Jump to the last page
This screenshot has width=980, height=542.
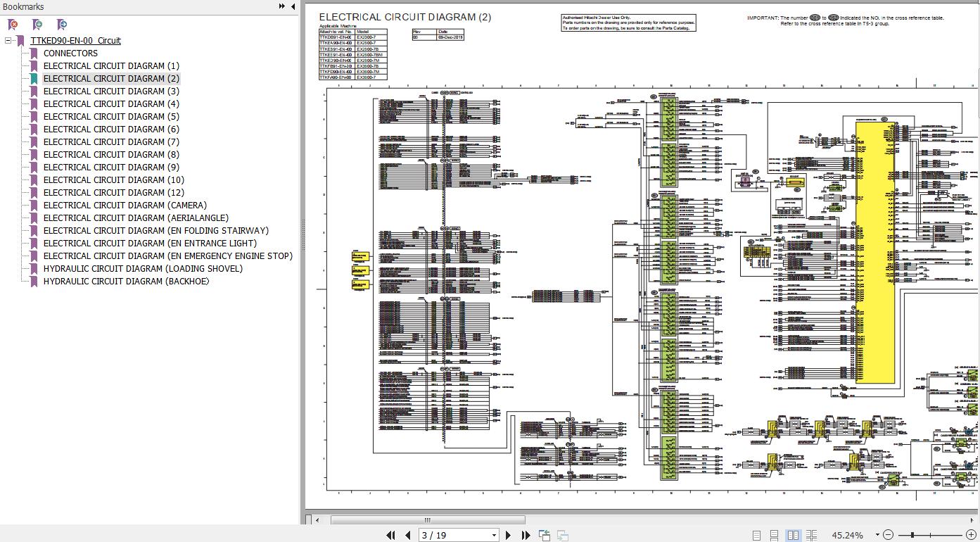tap(525, 536)
